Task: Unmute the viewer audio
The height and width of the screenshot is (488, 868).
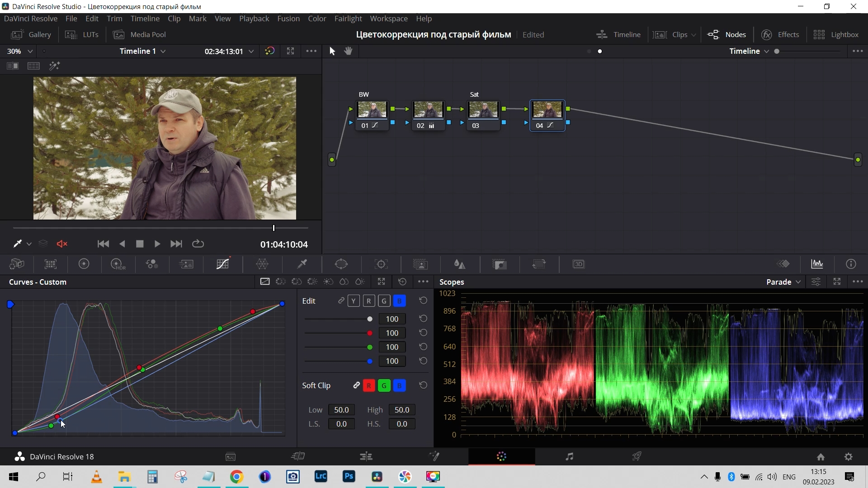Action: 62,244
